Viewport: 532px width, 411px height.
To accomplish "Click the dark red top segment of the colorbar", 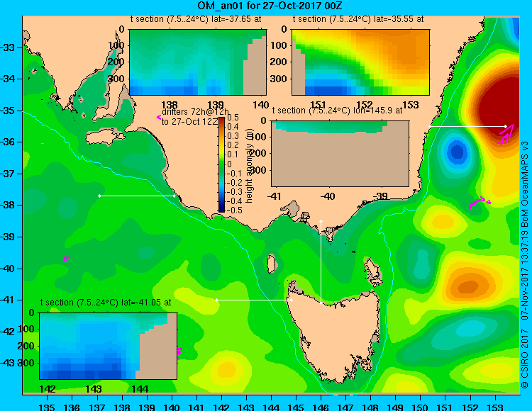I will pyautogui.click(x=221, y=120).
